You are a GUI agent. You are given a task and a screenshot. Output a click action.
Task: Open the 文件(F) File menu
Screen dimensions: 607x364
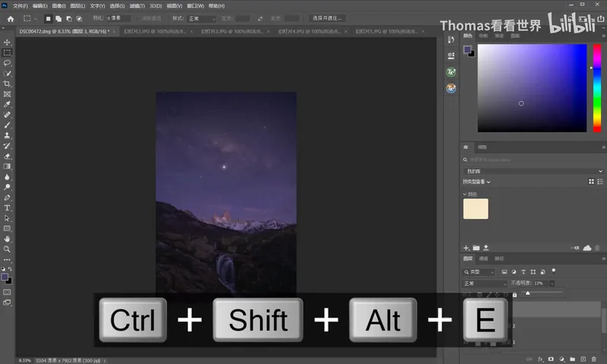pos(20,6)
